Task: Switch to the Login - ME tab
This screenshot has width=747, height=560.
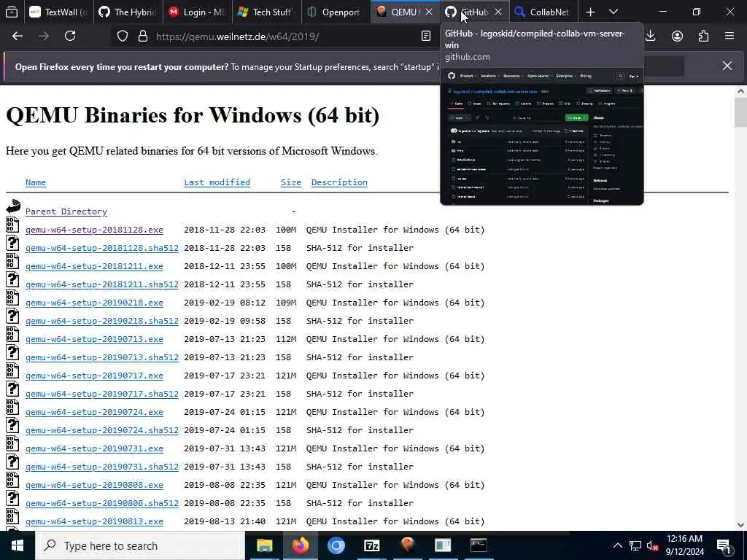Action: click(197, 12)
